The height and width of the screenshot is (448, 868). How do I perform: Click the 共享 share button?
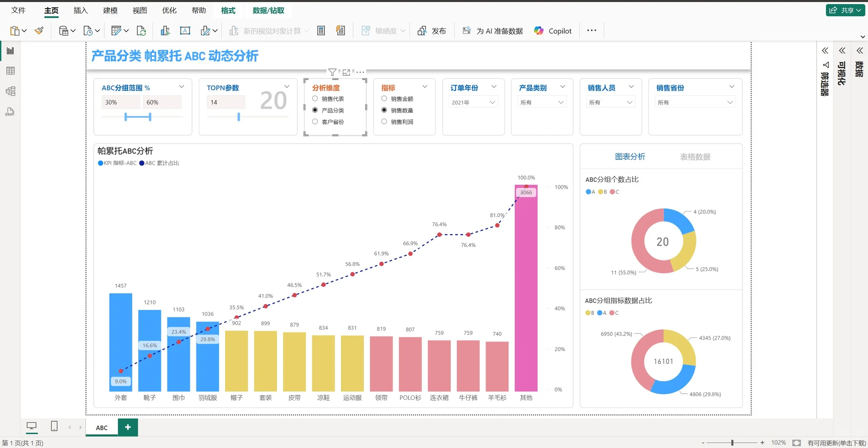845,10
